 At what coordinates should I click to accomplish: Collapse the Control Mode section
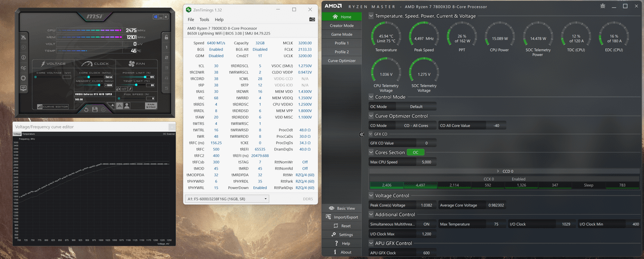371,97
